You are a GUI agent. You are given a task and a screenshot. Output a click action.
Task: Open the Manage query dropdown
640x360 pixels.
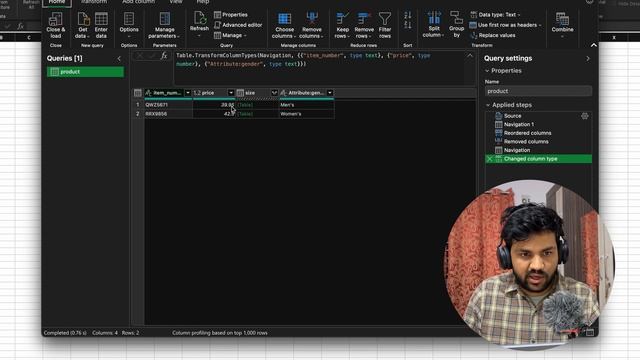click(230, 36)
